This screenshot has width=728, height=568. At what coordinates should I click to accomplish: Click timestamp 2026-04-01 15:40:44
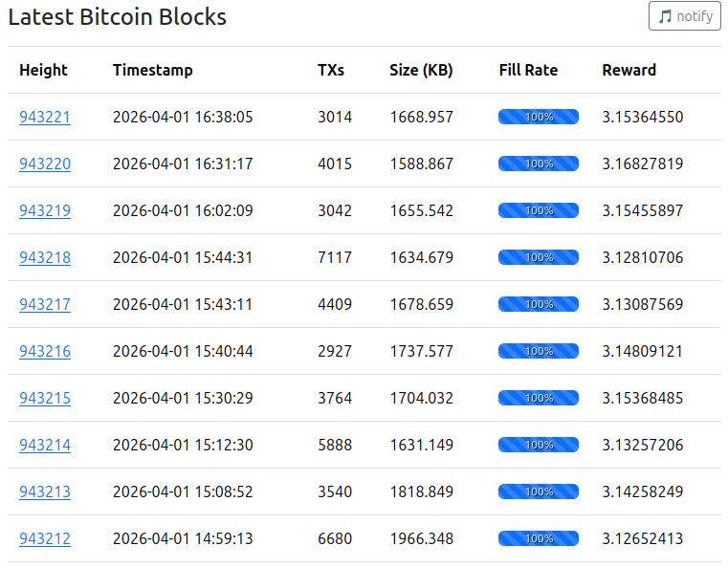click(183, 351)
